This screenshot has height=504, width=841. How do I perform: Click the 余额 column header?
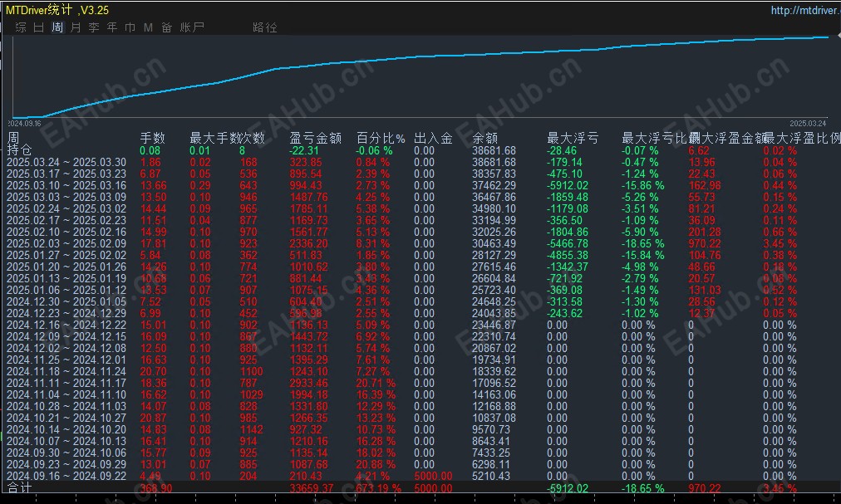(484, 139)
